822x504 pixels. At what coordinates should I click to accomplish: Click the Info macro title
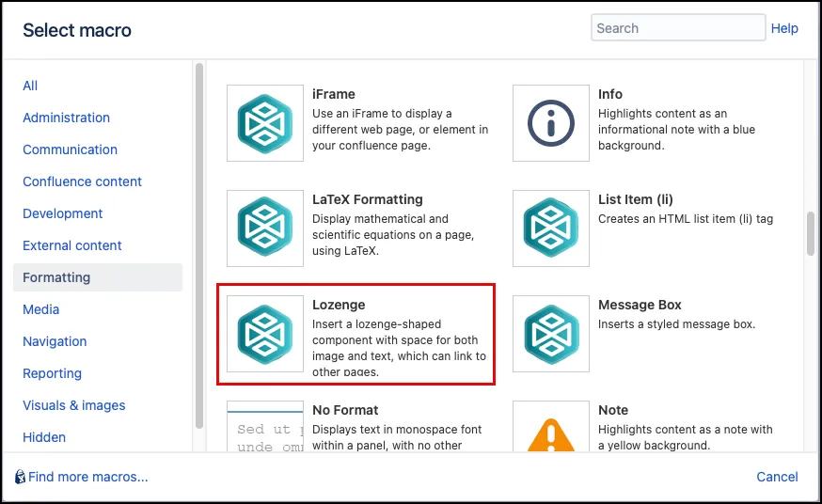[x=610, y=94]
